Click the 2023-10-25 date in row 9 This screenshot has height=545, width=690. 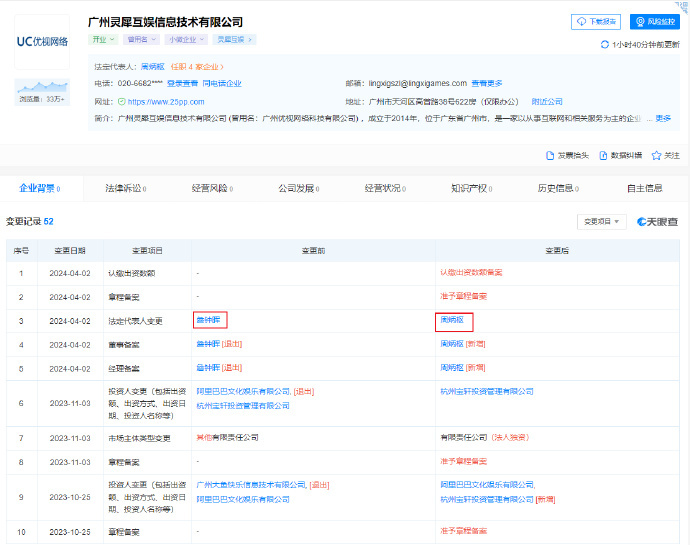coord(70,497)
